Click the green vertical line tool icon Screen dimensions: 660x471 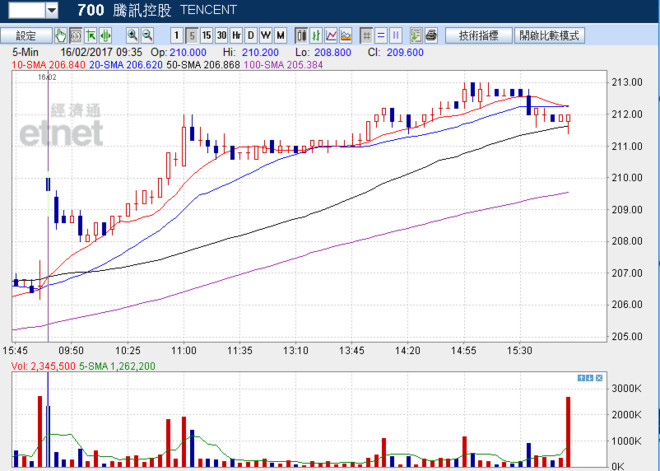105,36
